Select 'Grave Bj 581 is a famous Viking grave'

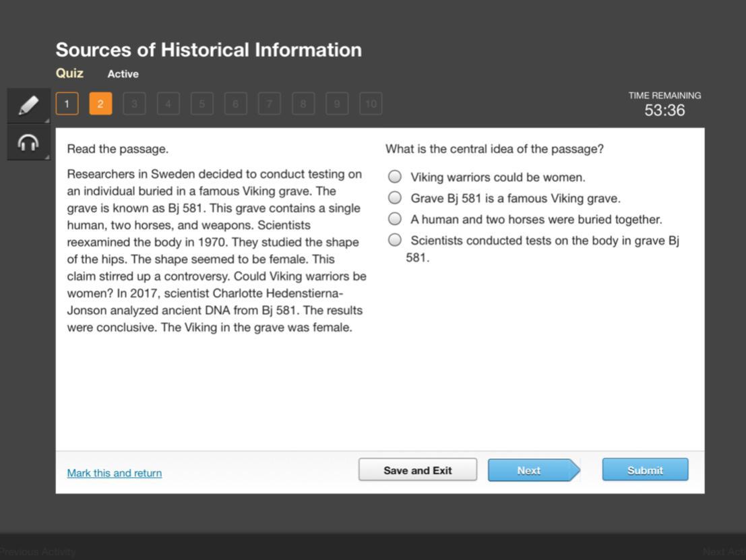pos(395,198)
